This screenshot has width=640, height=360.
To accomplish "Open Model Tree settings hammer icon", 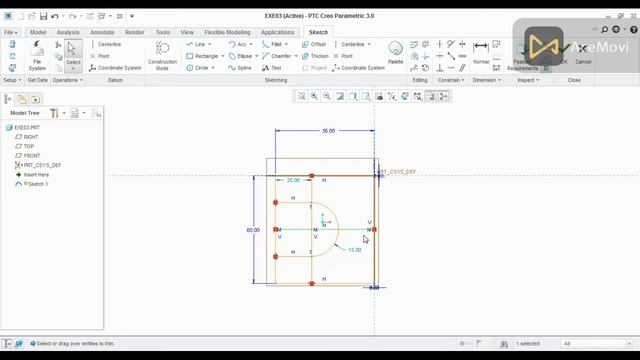I will pos(54,113).
